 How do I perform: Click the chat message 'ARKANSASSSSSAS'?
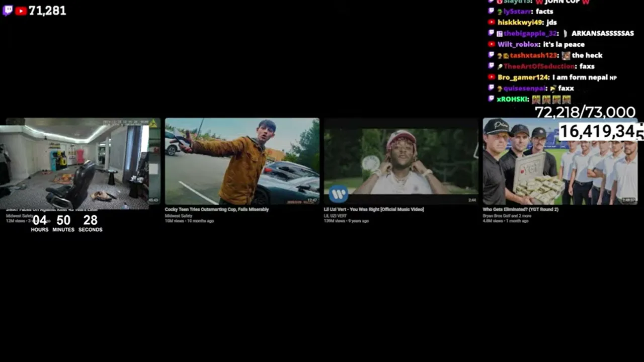[603, 34]
